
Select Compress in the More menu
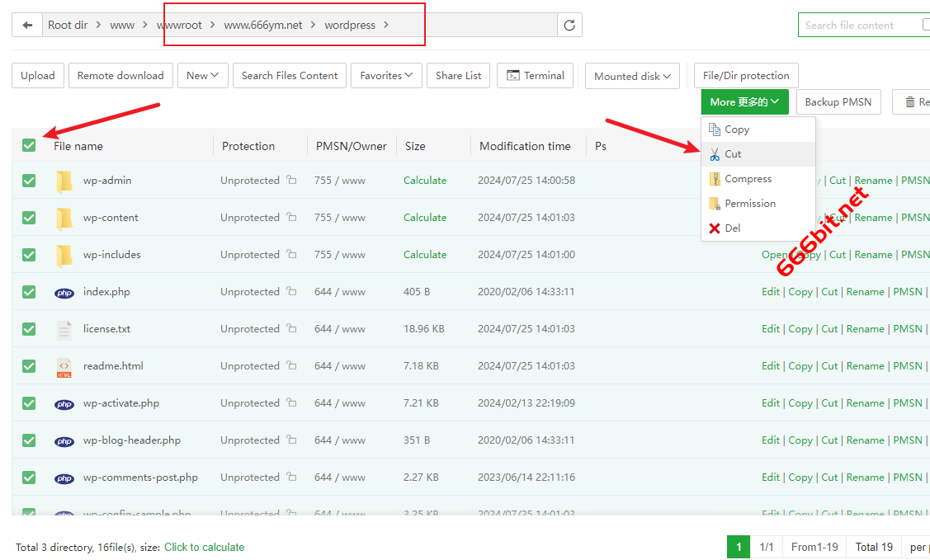coord(748,179)
